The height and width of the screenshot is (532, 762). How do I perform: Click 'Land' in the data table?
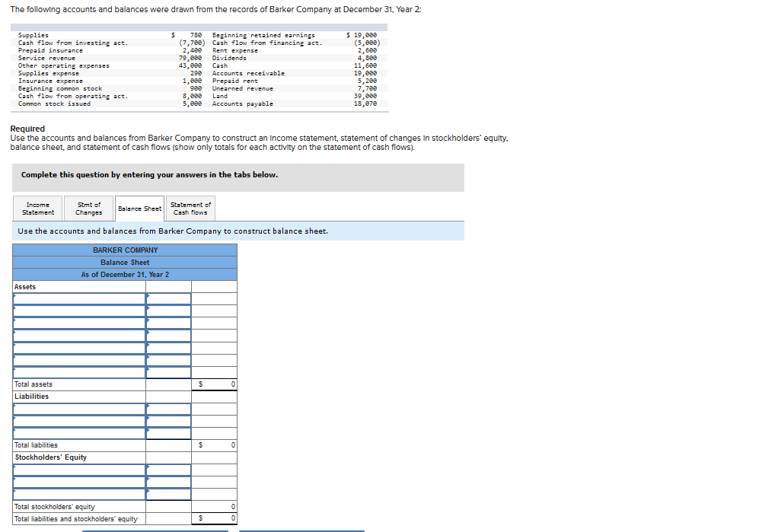(x=220, y=96)
